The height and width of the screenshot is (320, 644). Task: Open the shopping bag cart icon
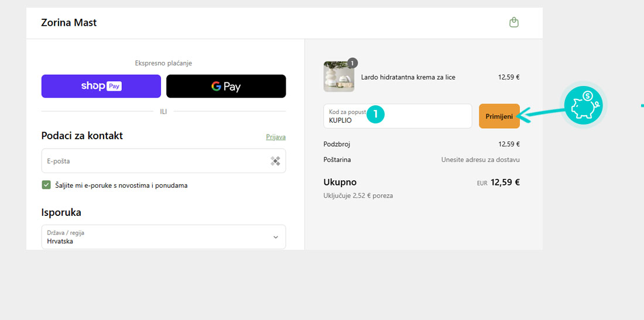coord(513,23)
